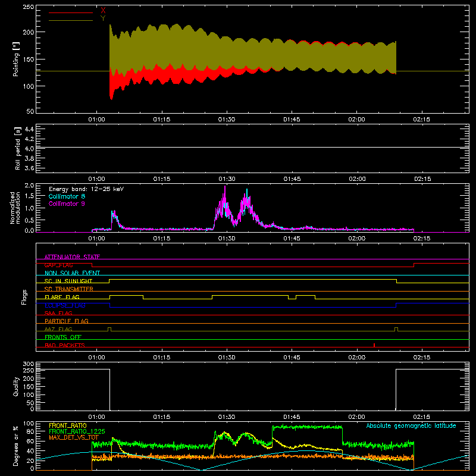The image size is (476, 476).
Task: Click the 02:00 time label under Flags plot
Action: (356, 358)
